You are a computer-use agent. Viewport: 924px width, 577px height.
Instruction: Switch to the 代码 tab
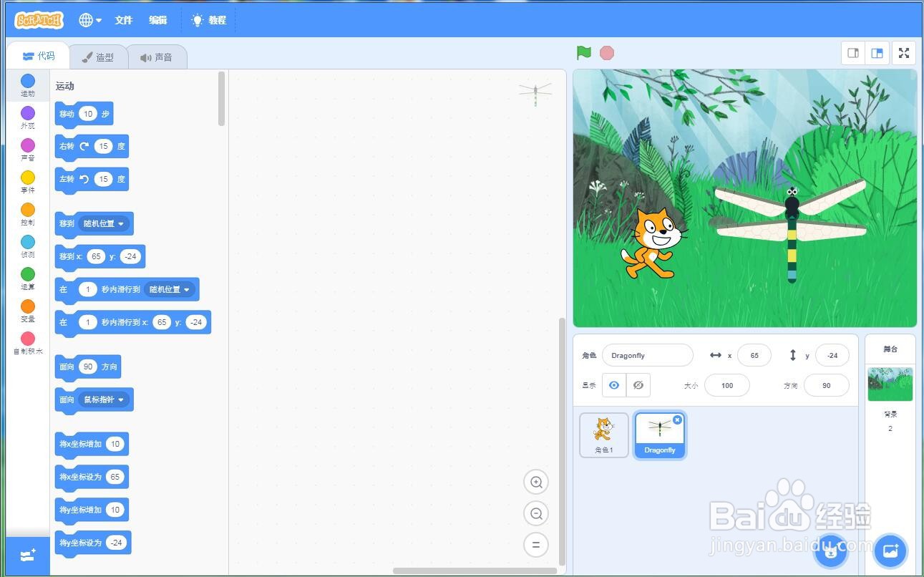pyautogui.click(x=38, y=56)
